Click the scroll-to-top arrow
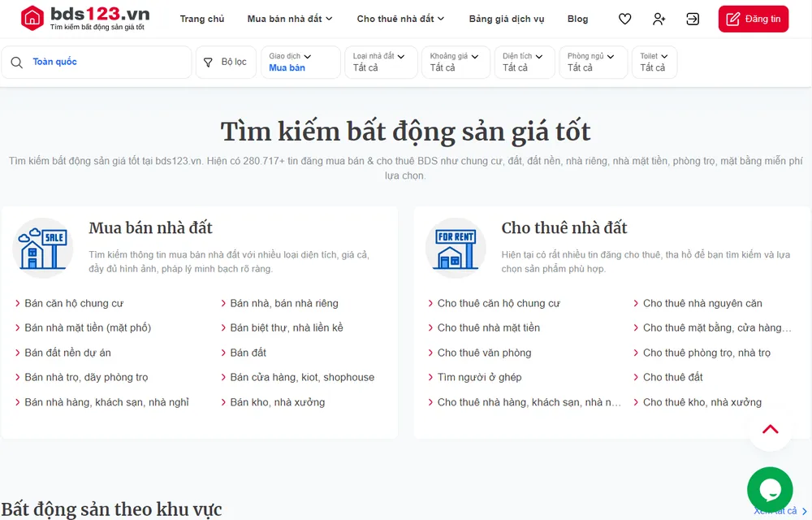The image size is (812, 520). click(769, 429)
